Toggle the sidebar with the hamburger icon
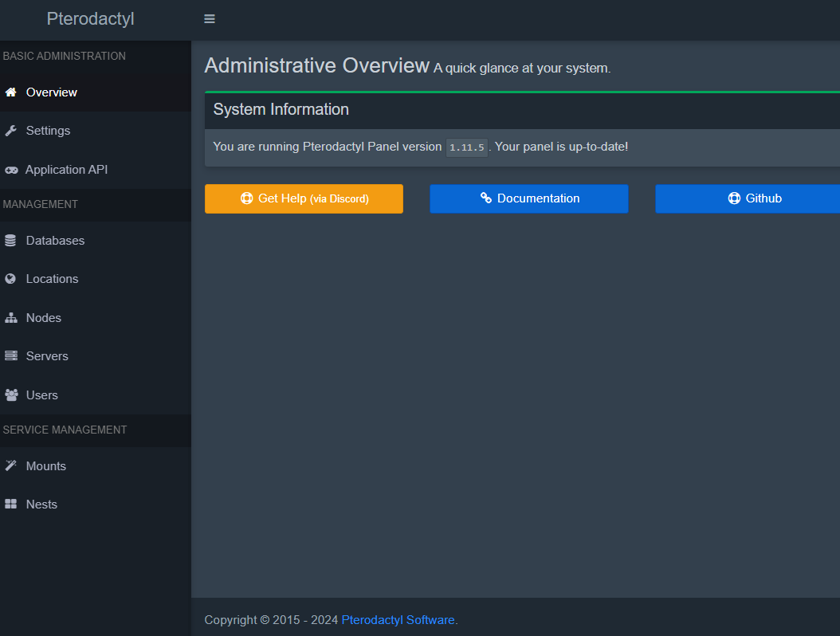 [210, 19]
